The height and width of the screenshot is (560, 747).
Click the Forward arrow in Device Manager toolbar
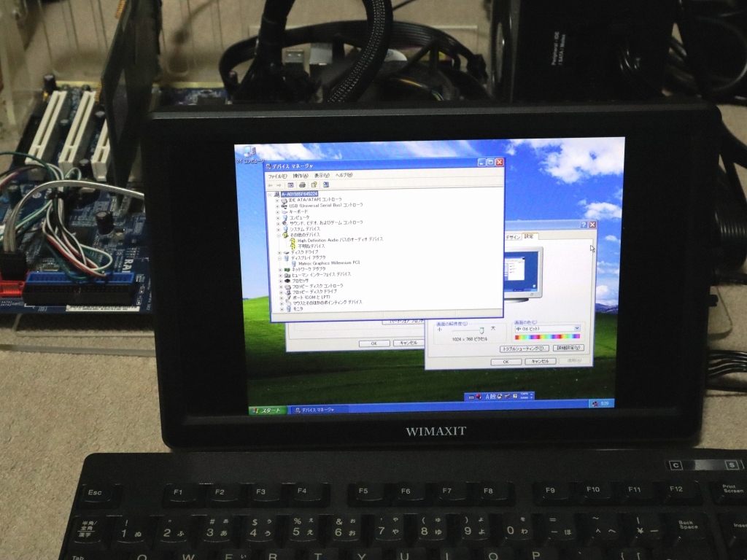click(x=279, y=185)
